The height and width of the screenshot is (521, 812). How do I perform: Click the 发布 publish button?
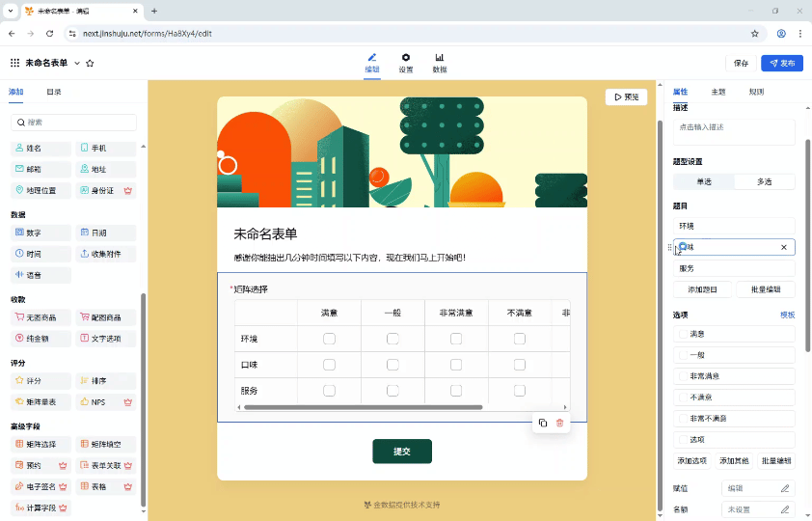781,63
